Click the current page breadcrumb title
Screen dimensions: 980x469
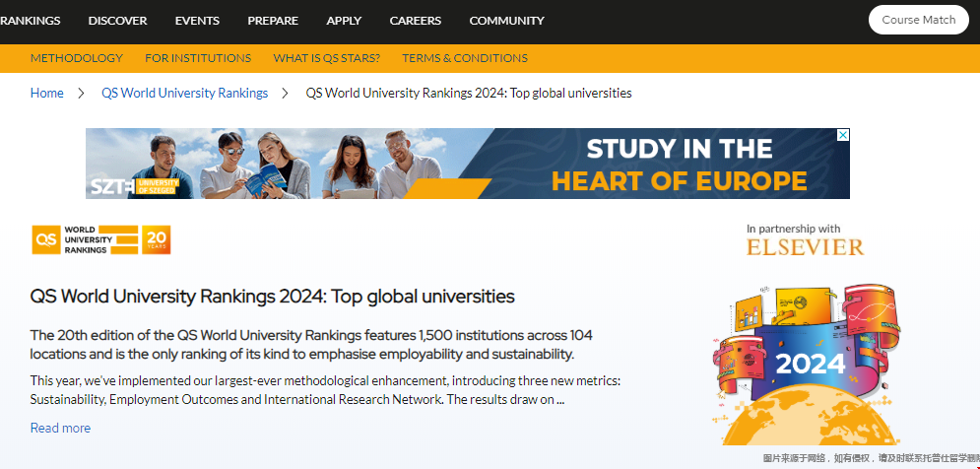tap(469, 94)
